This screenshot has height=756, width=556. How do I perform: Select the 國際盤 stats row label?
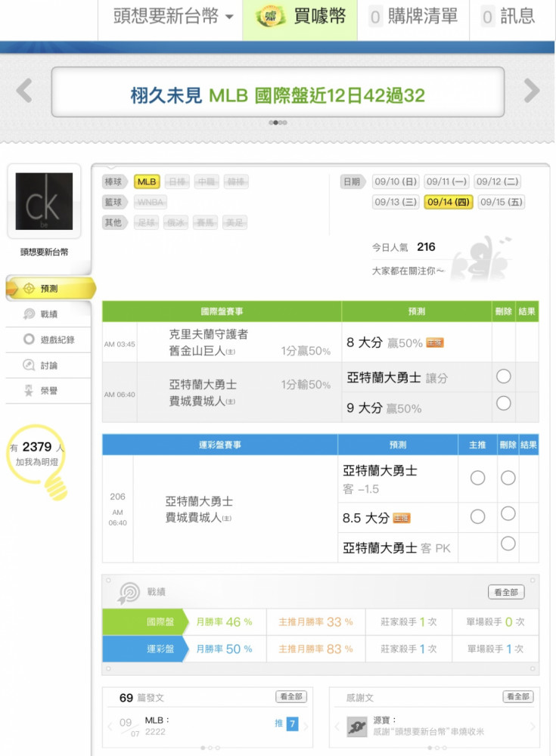point(145,622)
